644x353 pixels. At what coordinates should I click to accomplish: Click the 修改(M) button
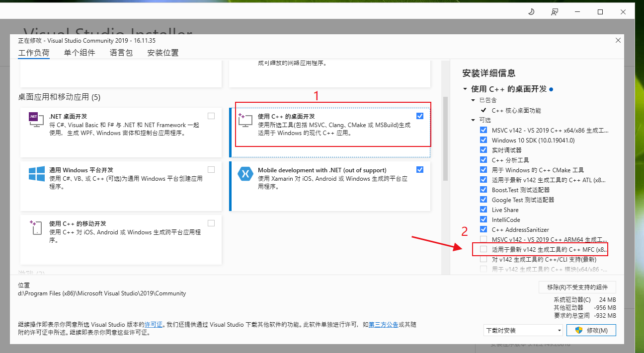click(x=591, y=330)
